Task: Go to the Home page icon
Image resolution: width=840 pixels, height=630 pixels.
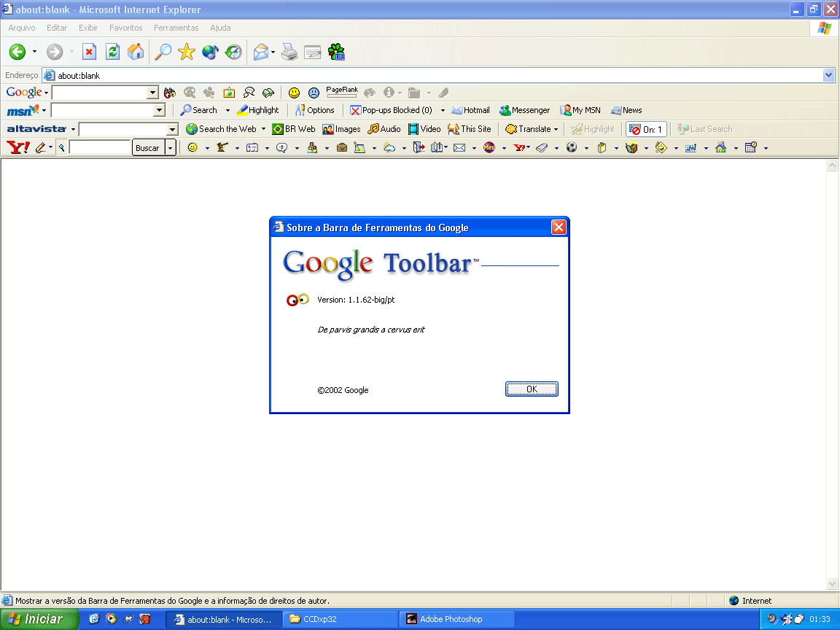Action: (x=136, y=52)
